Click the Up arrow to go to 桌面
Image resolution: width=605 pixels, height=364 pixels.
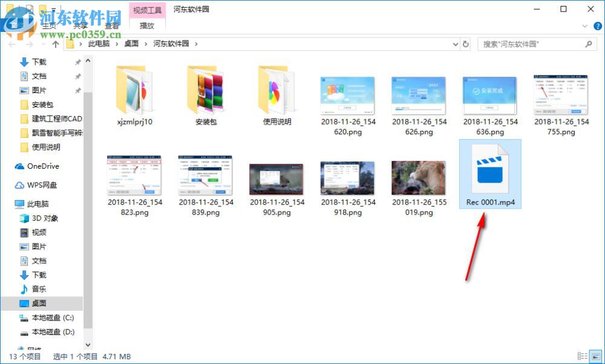pyautogui.click(x=55, y=44)
